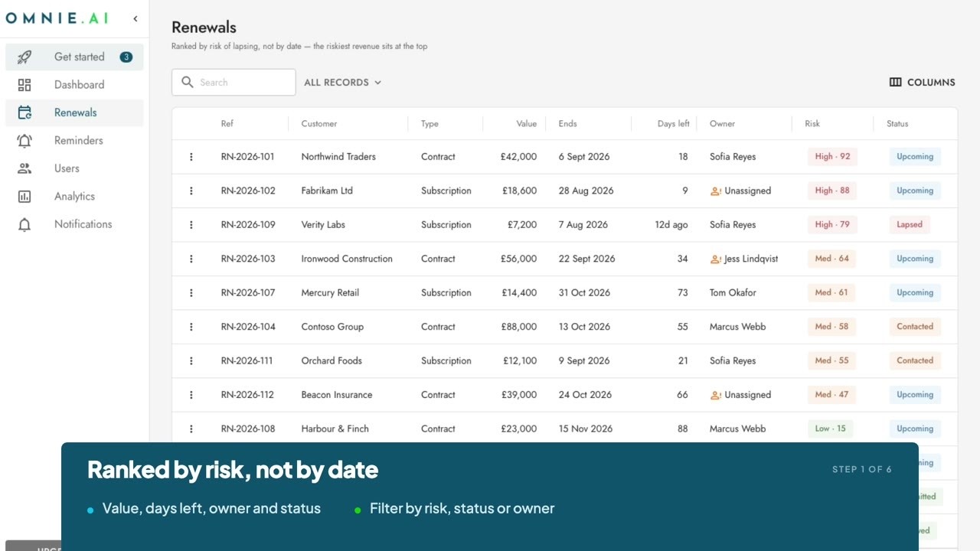Click the Search input field

pyautogui.click(x=234, y=83)
